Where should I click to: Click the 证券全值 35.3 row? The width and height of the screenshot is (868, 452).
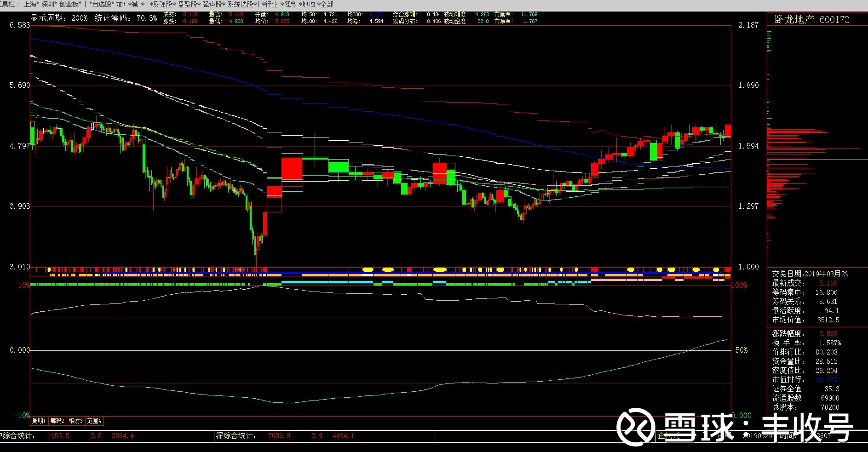[805, 389]
